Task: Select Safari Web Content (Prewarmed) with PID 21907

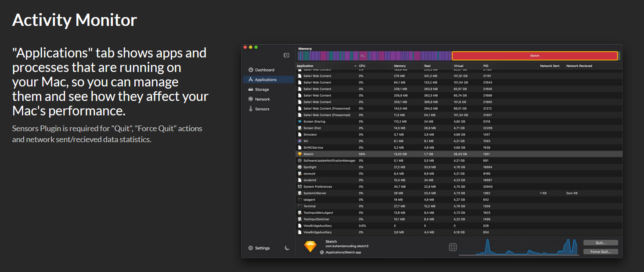Action: (459, 115)
